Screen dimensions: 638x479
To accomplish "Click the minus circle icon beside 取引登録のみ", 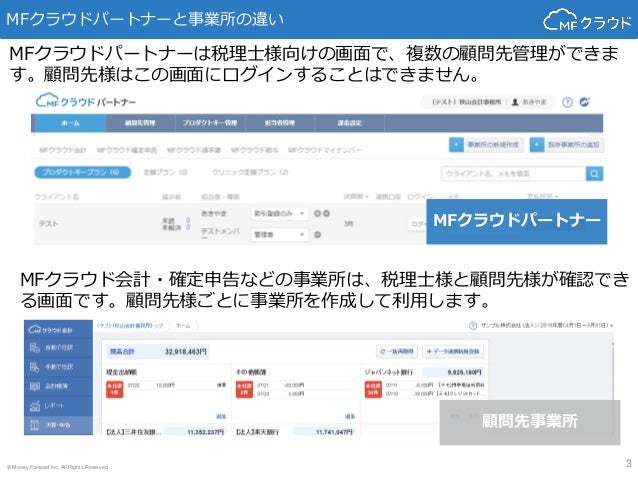I will tap(326, 213).
